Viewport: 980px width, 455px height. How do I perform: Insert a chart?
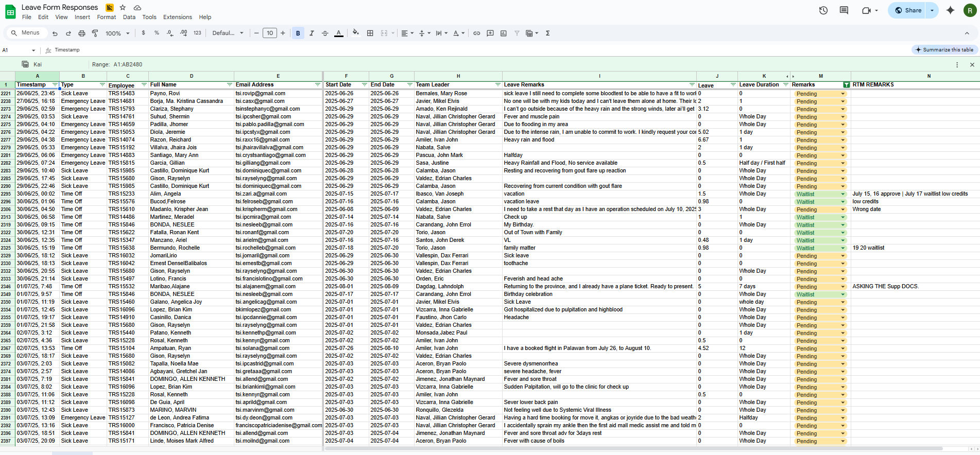click(504, 33)
